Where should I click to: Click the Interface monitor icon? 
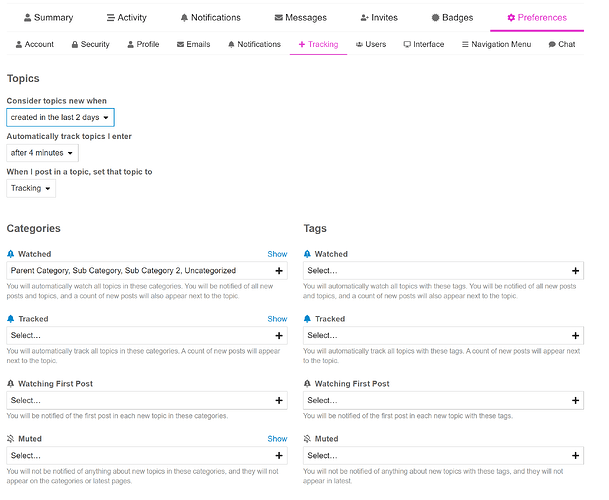407,45
